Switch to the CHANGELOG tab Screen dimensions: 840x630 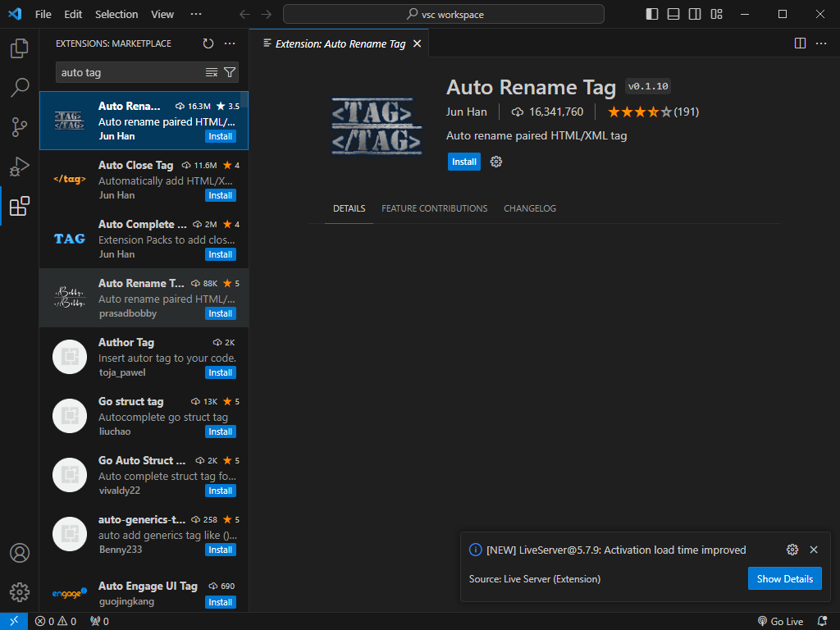click(x=530, y=208)
